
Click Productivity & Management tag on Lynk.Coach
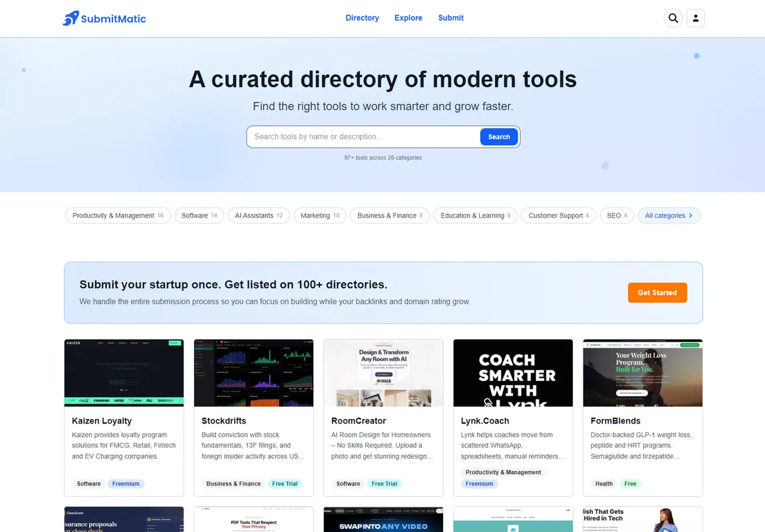coord(503,472)
